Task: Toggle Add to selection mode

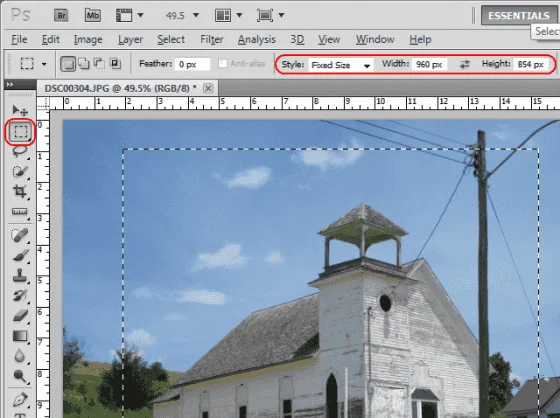Action: pyautogui.click(x=84, y=64)
